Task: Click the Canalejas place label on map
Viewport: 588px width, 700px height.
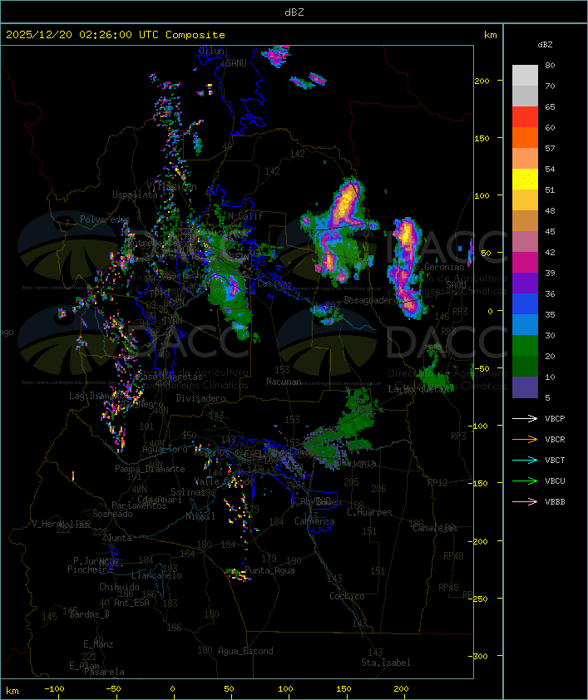Action: coord(435,528)
